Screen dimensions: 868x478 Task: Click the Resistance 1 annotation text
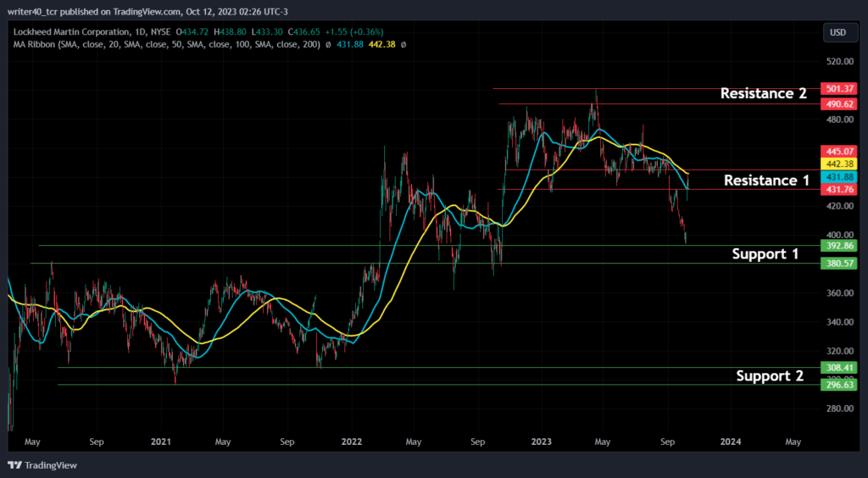tap(766, 181)
